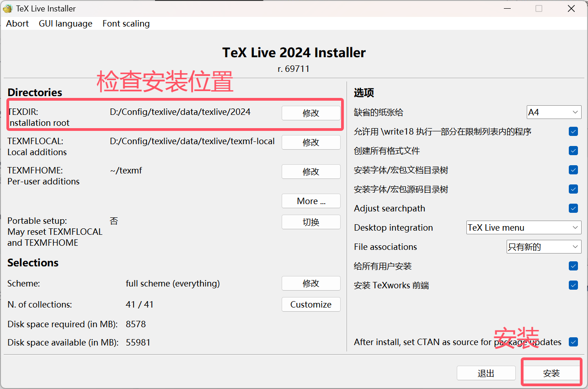Toggle 安装 TeXworks 前端 checkbox
Viewport: 588px width, 389px height.
tap(573, 285)
